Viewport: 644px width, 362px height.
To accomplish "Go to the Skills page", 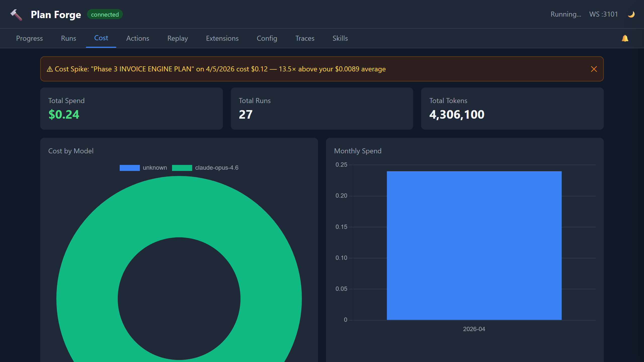I will tap(340, 38).
